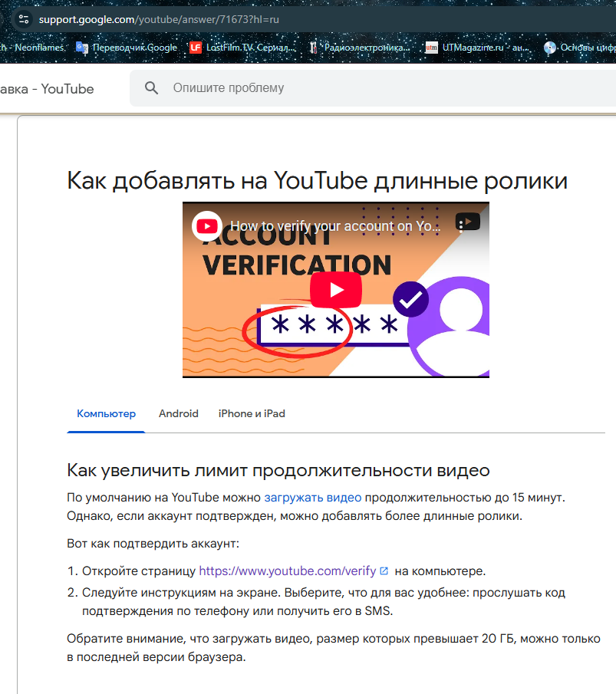Open the video playlist icon
The width and height of the screenshot is (616, 694).
tap(468, 222)
